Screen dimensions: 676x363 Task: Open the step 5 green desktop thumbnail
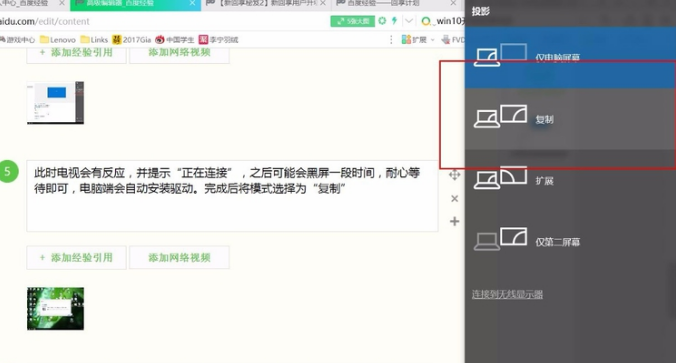point(55,309)
